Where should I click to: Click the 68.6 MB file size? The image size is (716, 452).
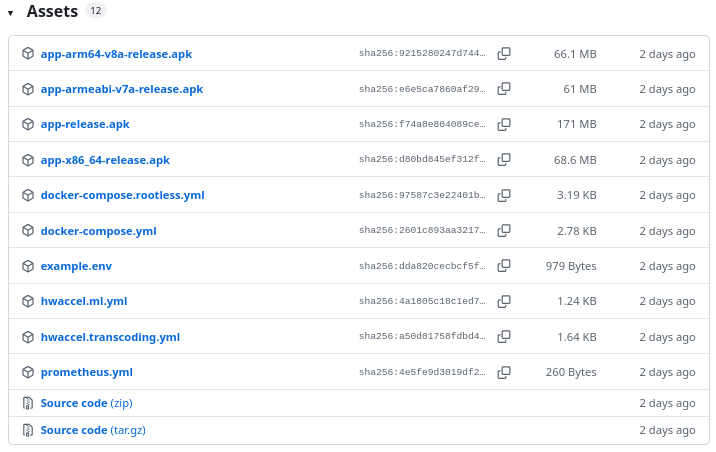tap(575, 160)
